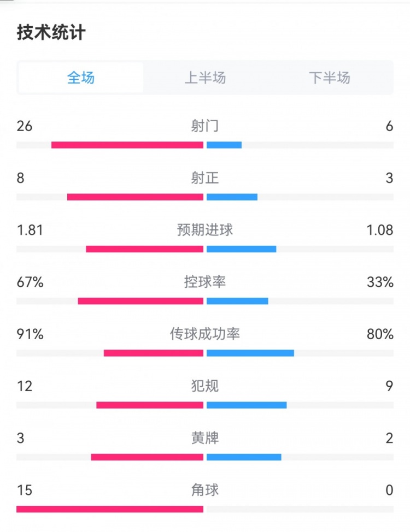Image resolution: width=410 pixels, height=532 pixels.
Task: Click the 预期进球 label
Action: [205, 230]
